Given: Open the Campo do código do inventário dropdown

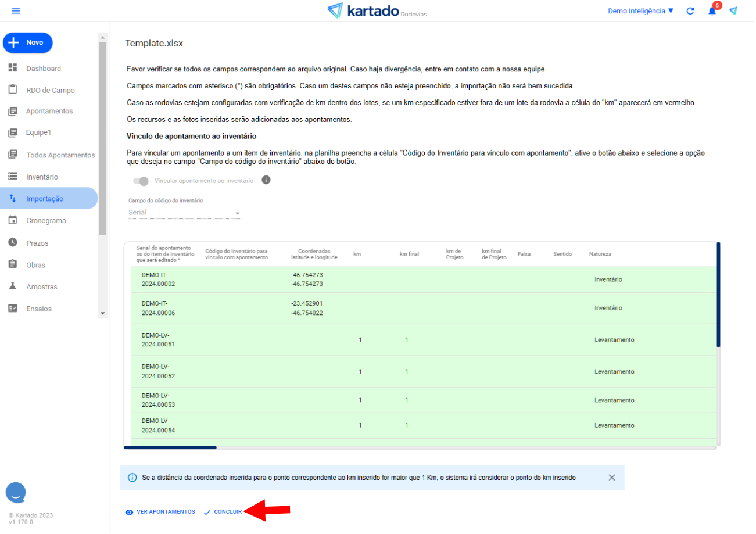Looking at the screenshot, I should pyautogui.click(x=185, y=213).
